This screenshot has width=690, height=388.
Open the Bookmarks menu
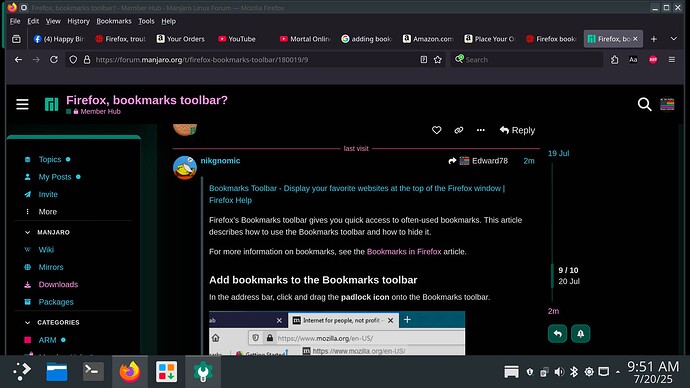[114, 21]
